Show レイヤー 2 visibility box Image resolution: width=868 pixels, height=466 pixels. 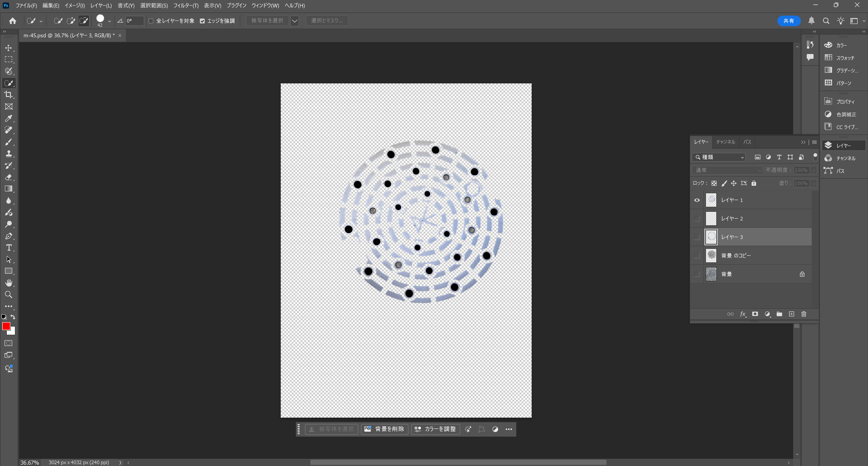click(x=697, y=219)
